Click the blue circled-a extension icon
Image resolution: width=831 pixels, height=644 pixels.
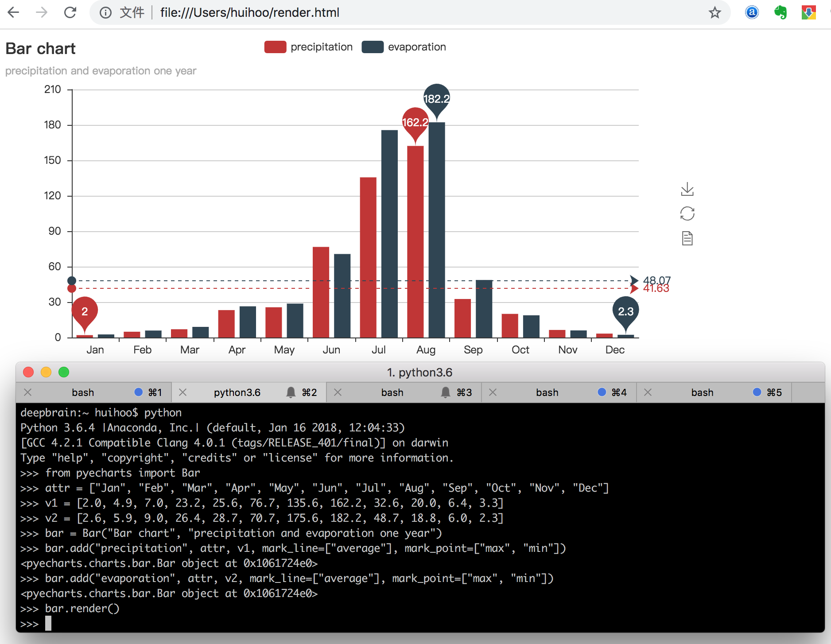752,12
